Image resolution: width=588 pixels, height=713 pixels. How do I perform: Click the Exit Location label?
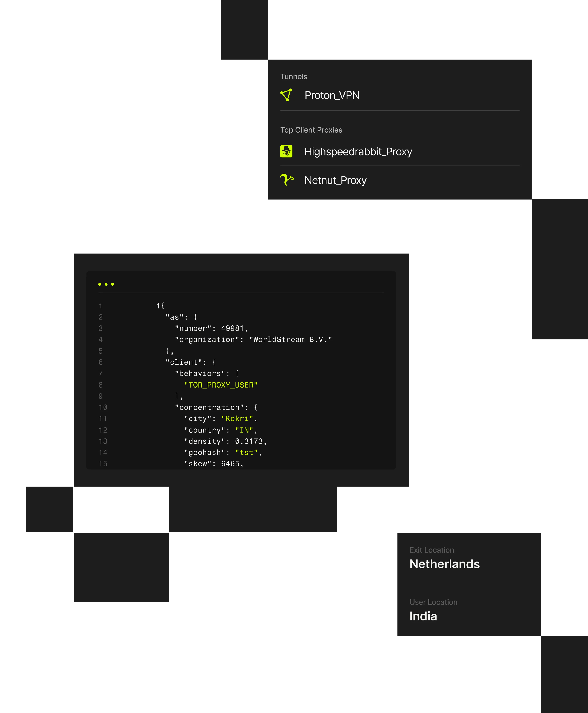pos(432,550)
